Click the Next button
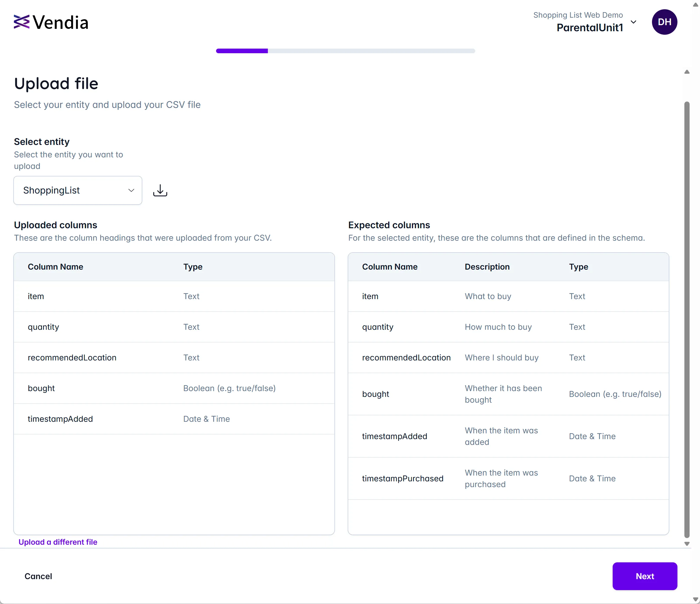The image size is (700, 604). (x=644, y=576)
